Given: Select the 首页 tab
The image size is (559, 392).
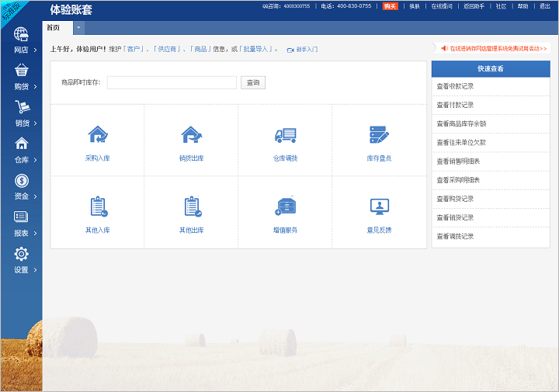Looking at the screenshot, I should point(57,28).
